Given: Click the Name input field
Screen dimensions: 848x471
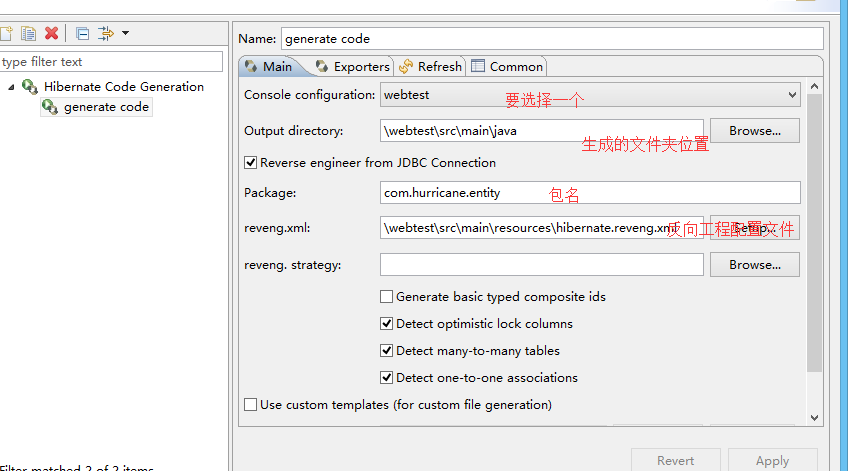Looking at the screenshot, I should coord(552,39).
